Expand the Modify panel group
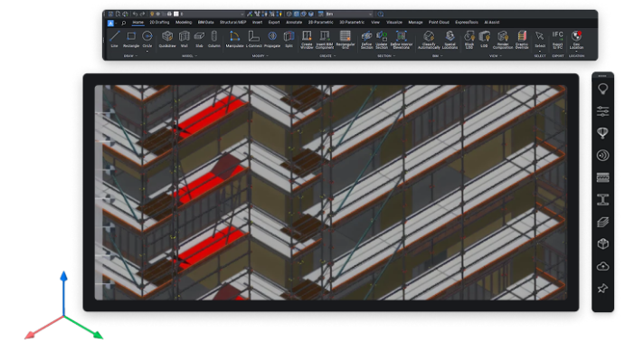This screenshot has height=343, width=644. (x=260, y=56)
